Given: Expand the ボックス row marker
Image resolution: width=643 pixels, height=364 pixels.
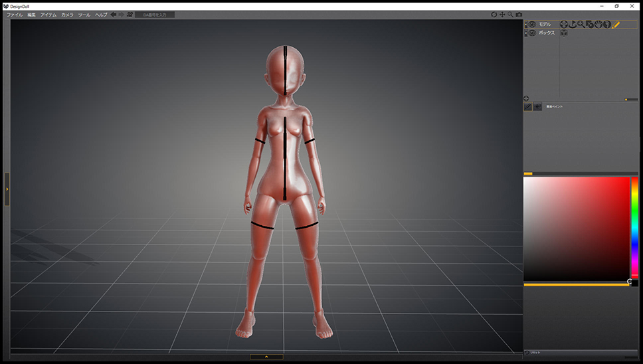Looking at the screenshot, I should (525, 33).
